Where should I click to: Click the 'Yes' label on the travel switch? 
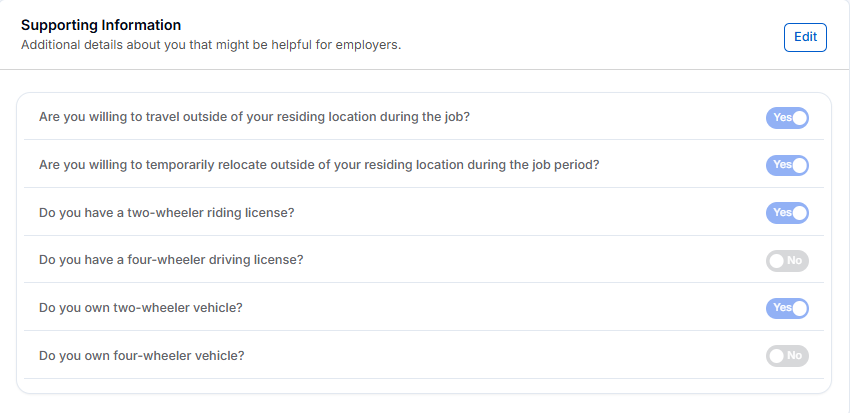(781, 117)
